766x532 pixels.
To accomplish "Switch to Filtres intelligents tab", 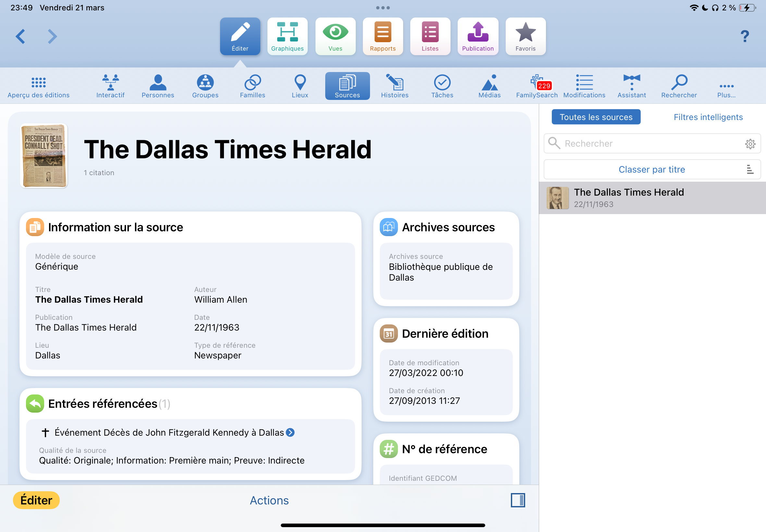I will [x=708, y=117].
